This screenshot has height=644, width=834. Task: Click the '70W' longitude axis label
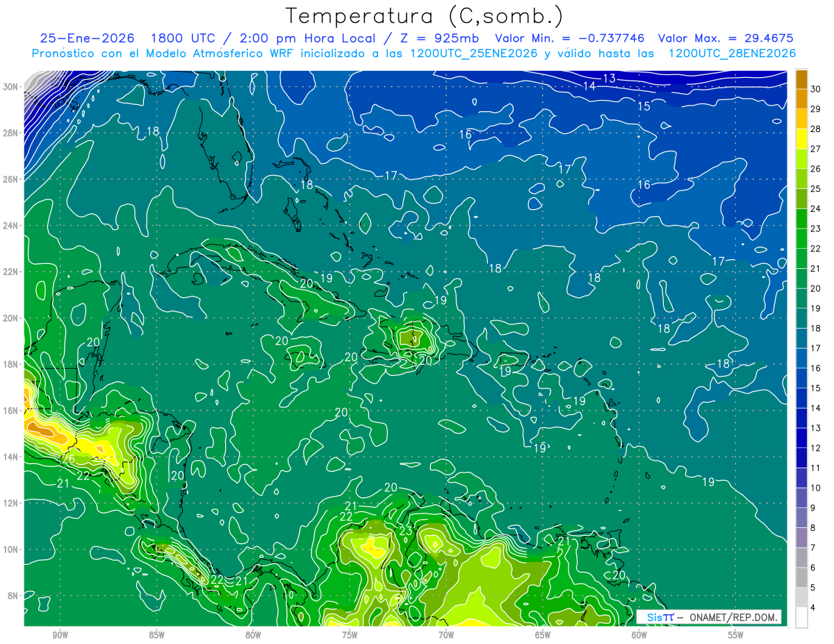tap(446, 635)
